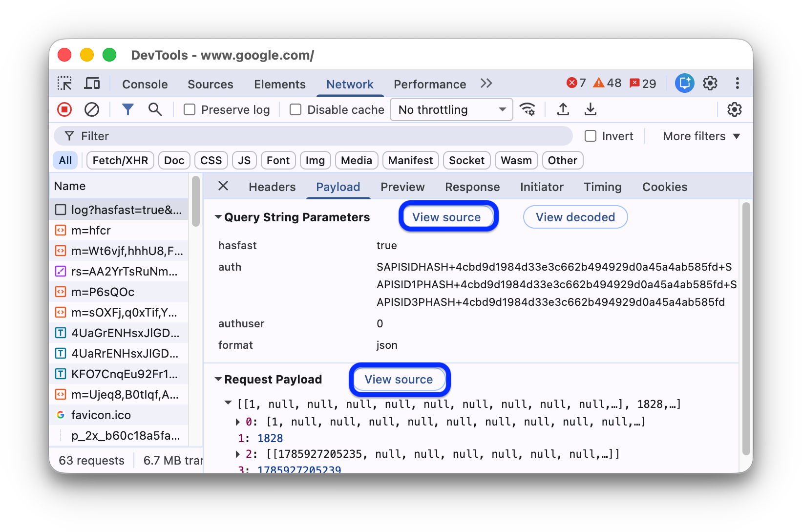Enable the Preserve log checkbox
The height and width of the screenshot is (532, 802).
pyautogui.click(x=190, y=109)
